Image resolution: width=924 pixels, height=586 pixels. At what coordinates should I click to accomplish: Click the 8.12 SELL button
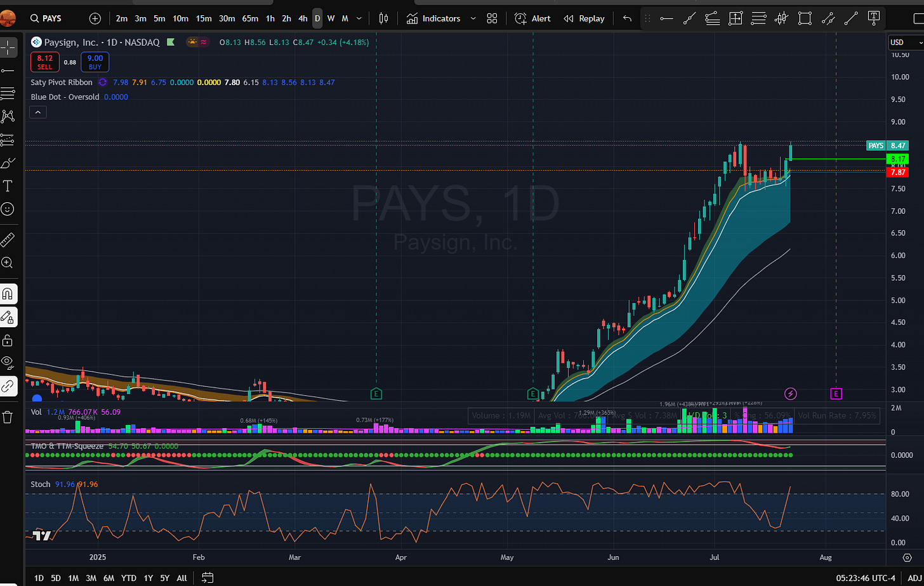click(46, 62)
